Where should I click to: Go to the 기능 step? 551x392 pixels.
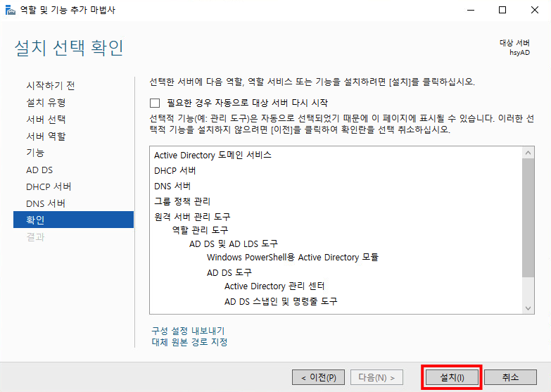[35, 153]
